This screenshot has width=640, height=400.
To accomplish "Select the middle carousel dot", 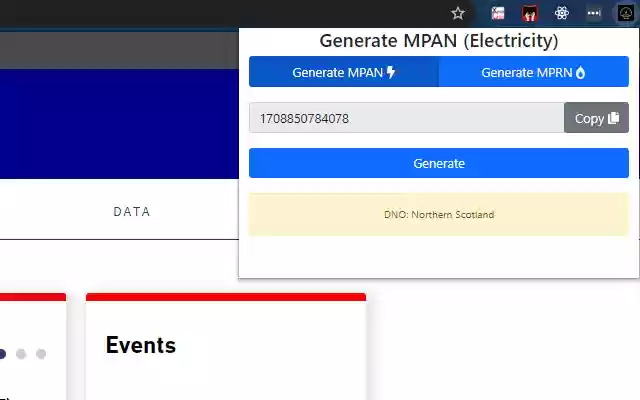I will click(21, 354).
